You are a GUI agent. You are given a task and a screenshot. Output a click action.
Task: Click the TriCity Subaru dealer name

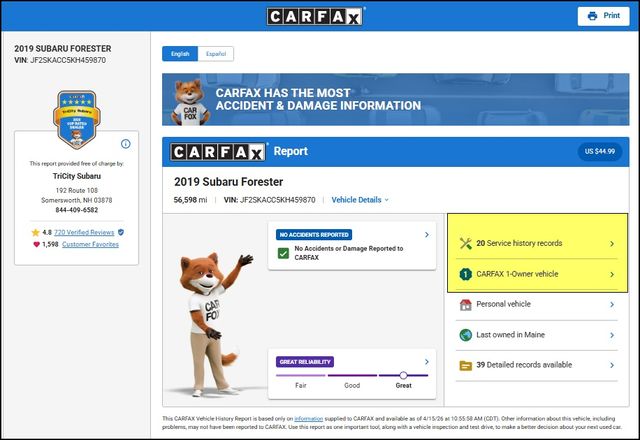coord(77,176)
